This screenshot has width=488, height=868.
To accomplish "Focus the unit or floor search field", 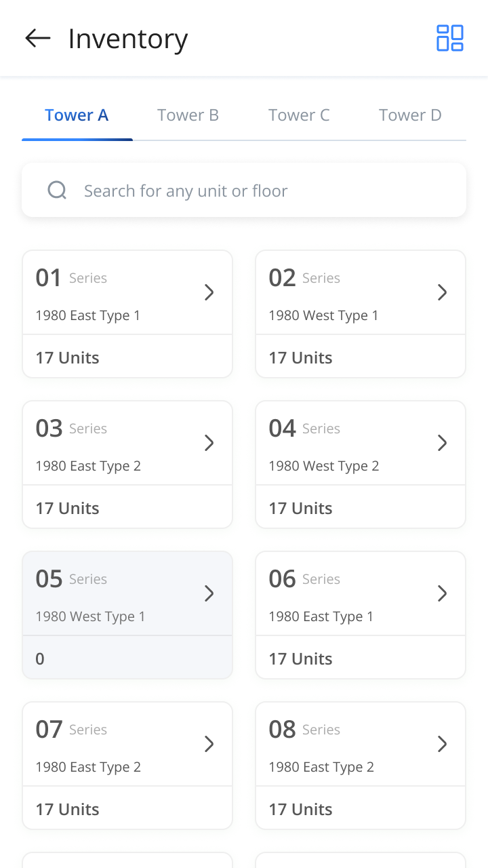I will tap(244, 191).
